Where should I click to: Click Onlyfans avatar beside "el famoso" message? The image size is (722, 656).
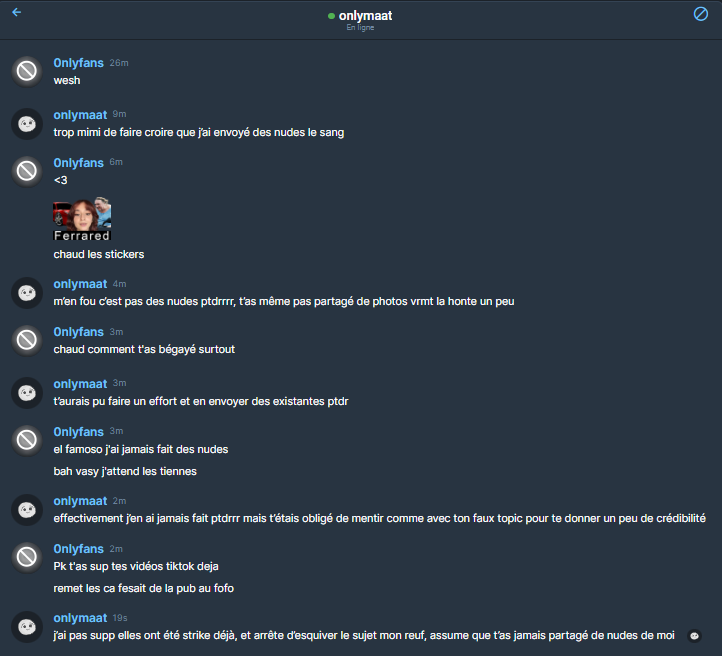tap(27, 440)
